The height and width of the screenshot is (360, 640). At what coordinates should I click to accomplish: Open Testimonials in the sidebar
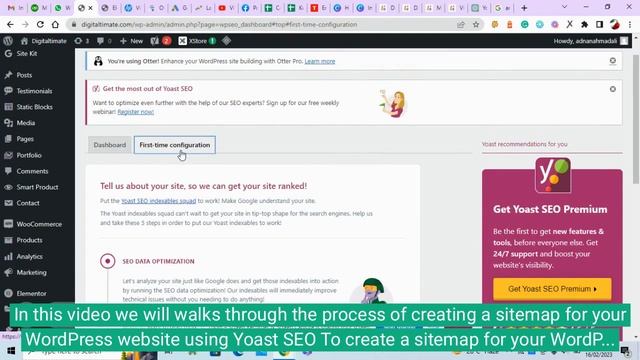pos(28,91)
